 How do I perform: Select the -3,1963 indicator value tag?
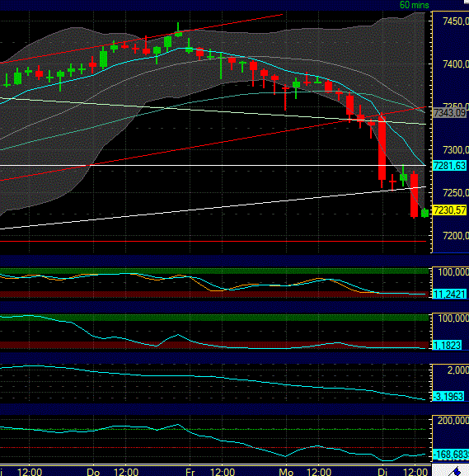click(448, 397)
